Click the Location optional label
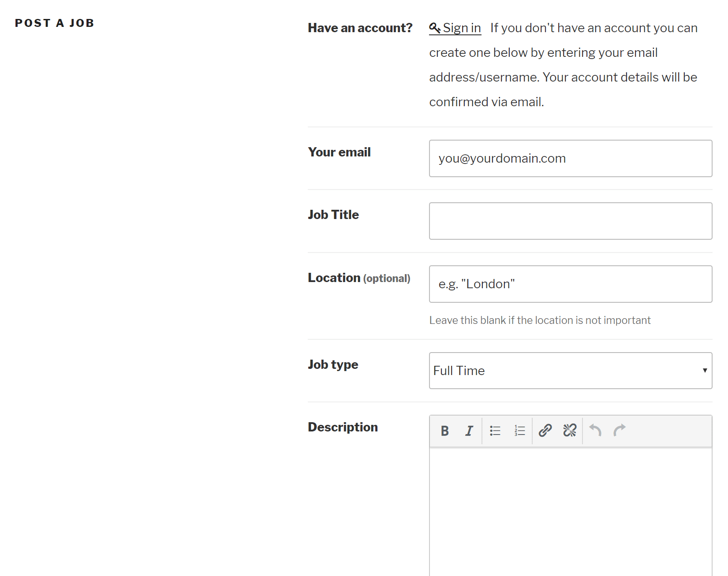Screen dimensions: 728x576 click(359, 278)
